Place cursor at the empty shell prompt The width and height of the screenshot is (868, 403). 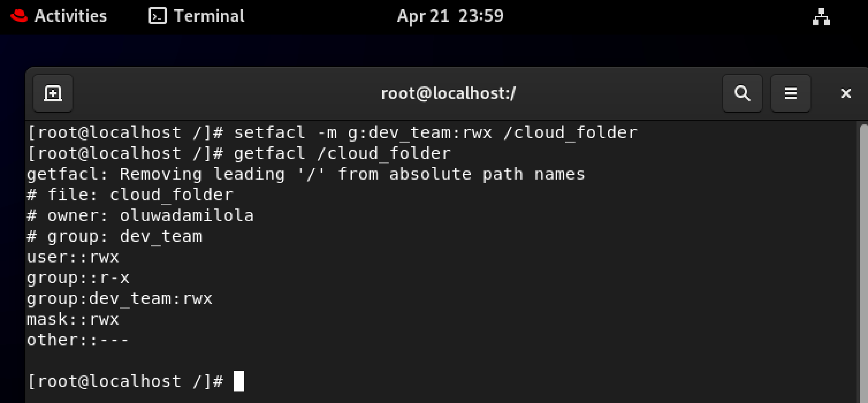pos(239,381)
